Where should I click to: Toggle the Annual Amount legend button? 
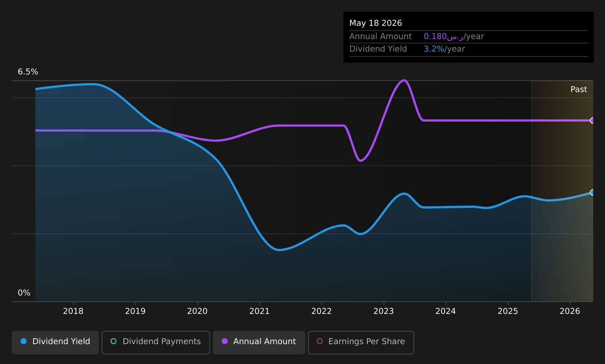pyautogui.click(x=259, y=342)
